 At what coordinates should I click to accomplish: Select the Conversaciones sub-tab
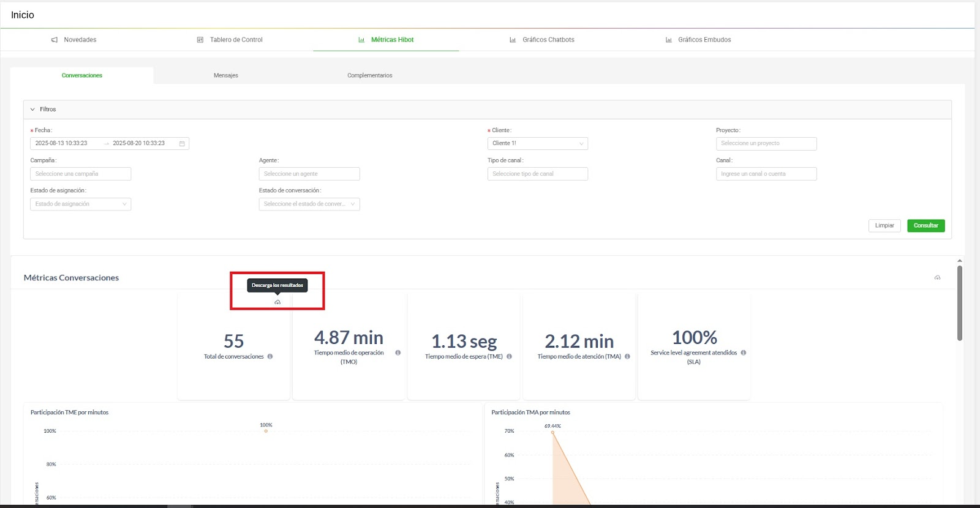click(82, 75)
